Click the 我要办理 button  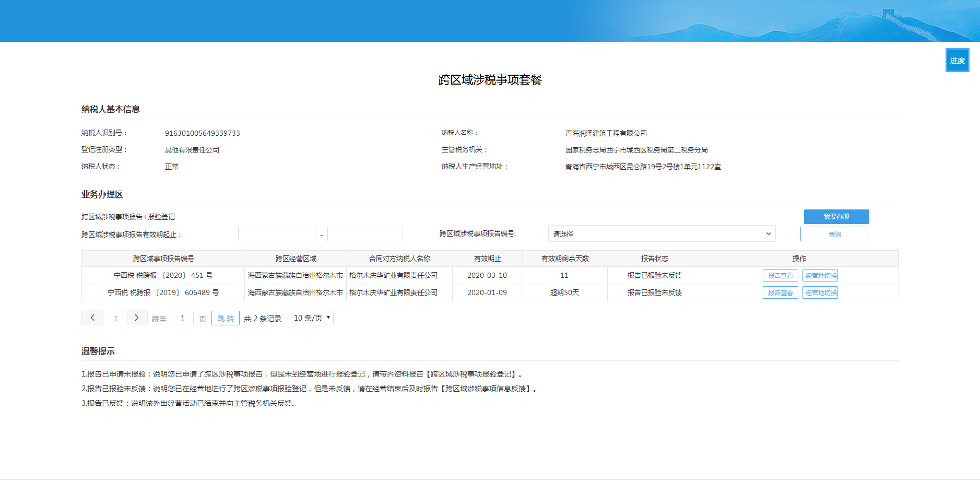(836, 217)
